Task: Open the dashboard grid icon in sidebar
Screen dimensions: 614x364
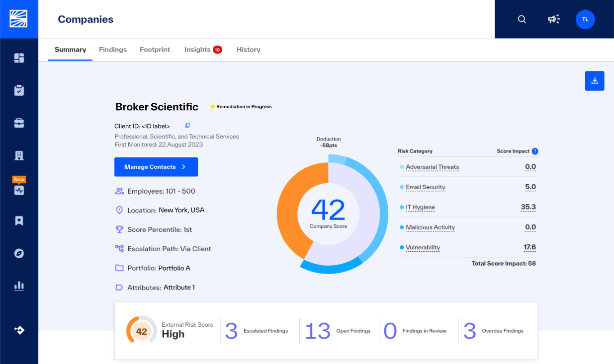Action: click(x=19, y=58)
